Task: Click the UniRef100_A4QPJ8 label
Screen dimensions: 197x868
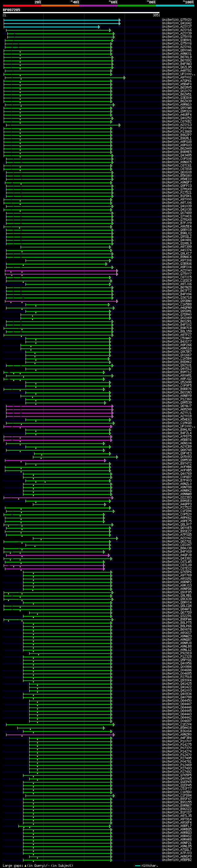Action: [177, 555]
